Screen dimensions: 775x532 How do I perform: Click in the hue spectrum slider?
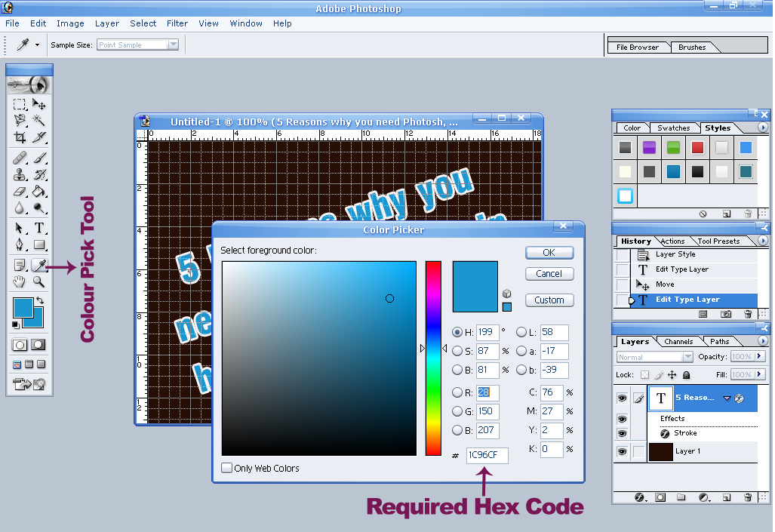(433, 358)
